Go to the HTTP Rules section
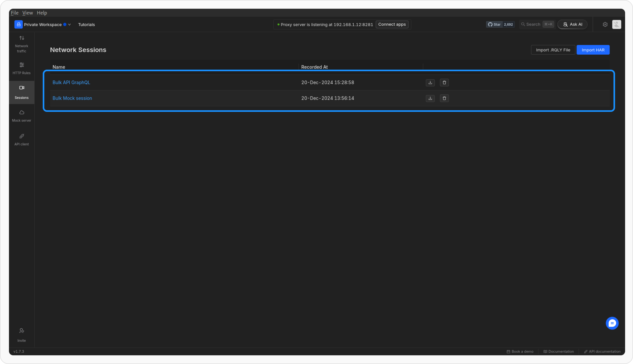Screen dimensions: 633x364 coord(22,68)
